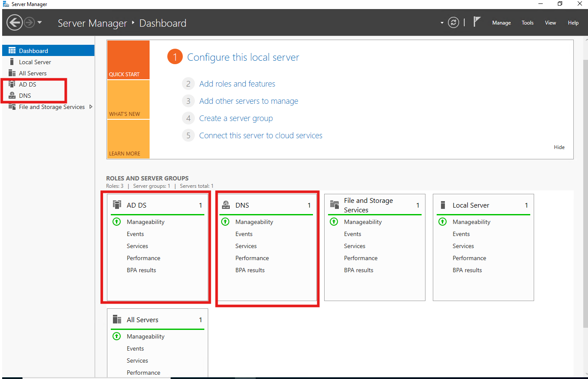Click Add other servers to manage link
Image resolution: width=588 pixels, height=379 pixels.
249,101
